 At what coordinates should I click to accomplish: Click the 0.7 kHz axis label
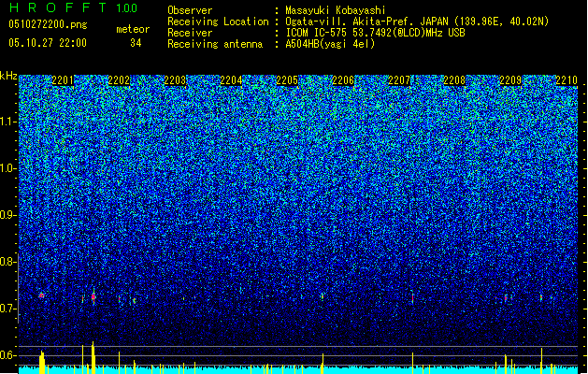[x=7, y=309]
